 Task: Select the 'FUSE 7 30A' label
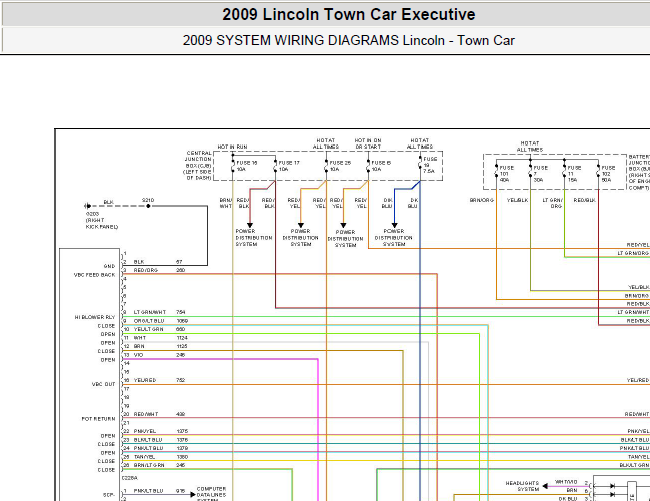(x=540, y=174)
